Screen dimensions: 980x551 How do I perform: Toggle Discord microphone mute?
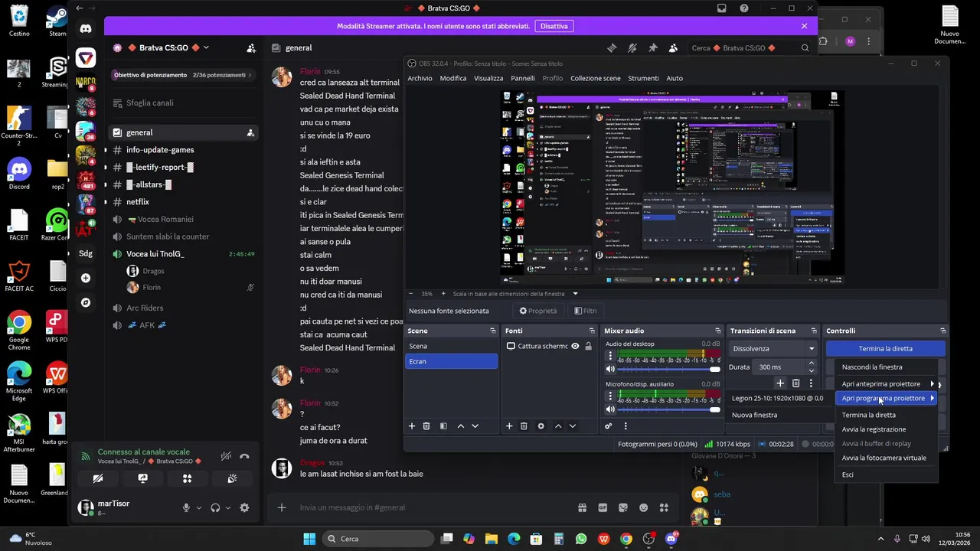pos(186,507)
